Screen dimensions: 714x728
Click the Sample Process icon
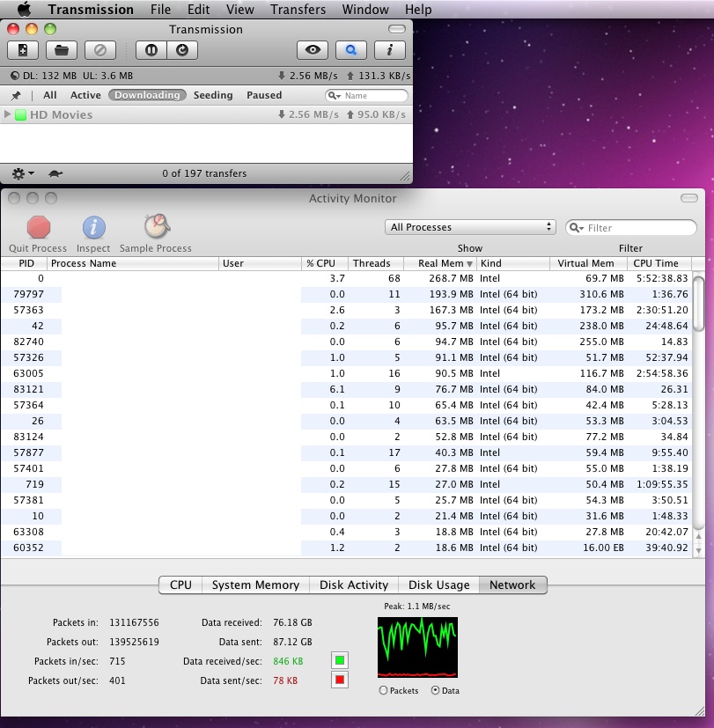(x=157, y=226)
